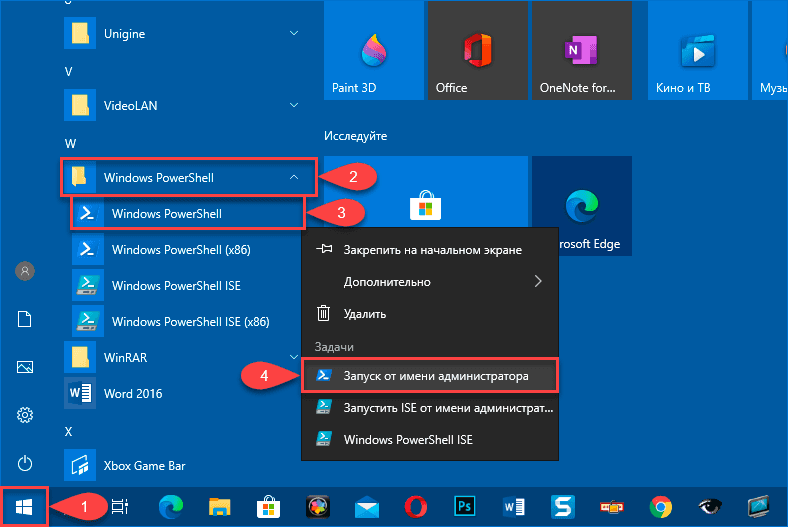This screenshot has width=788, height=527.
Task: Open Task View in the taskbar
Action: 120,506
